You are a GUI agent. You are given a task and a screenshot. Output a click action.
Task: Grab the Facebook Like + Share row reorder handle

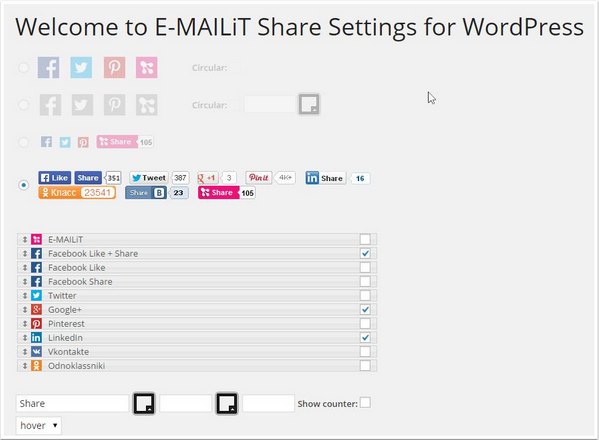24,254
